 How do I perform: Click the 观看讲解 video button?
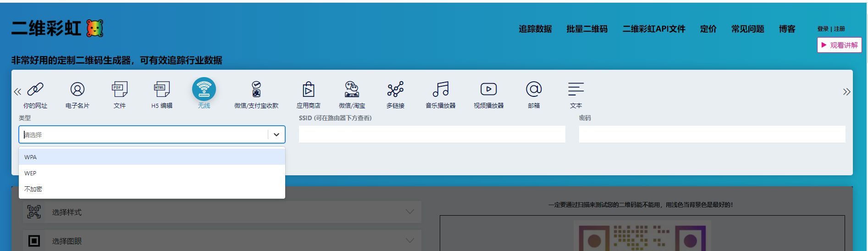click(x=839, y=45)
